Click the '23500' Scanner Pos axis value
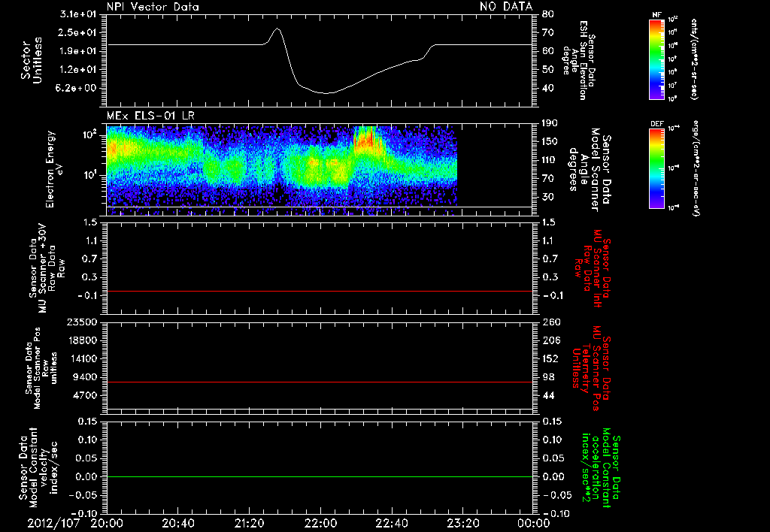770x532 pixels. [82, 322]
